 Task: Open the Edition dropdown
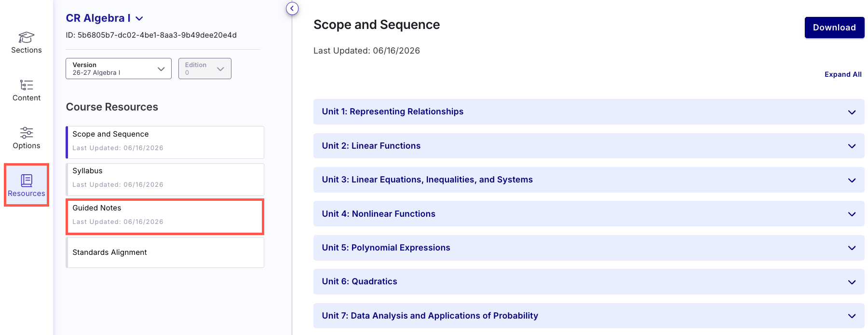pos(205,69)
